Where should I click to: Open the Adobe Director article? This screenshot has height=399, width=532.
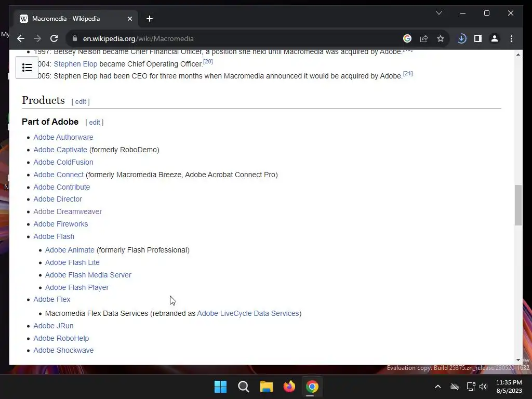58,199
